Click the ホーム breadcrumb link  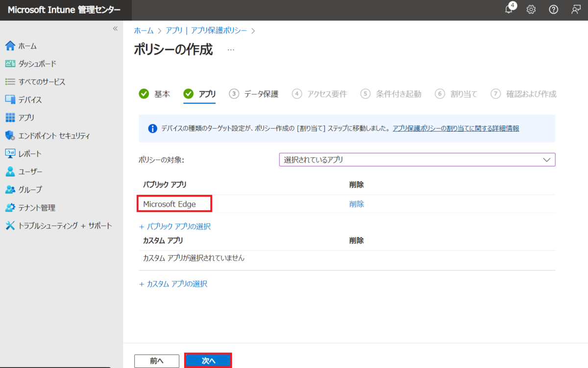[x=144, y=30]
